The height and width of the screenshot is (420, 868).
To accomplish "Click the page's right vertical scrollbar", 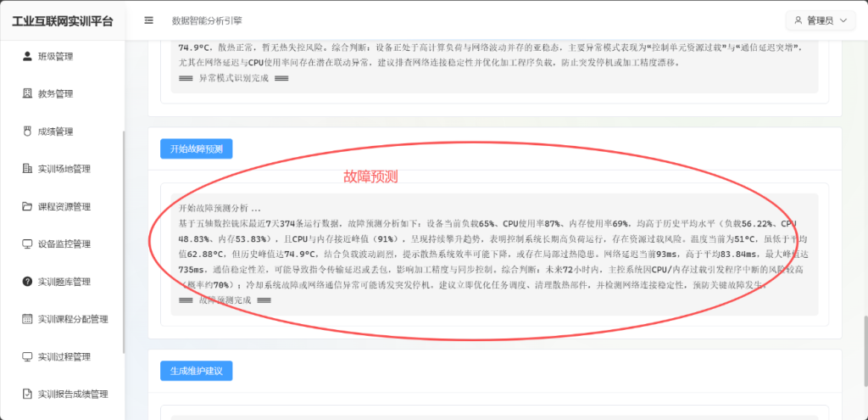I will (864, 339).
